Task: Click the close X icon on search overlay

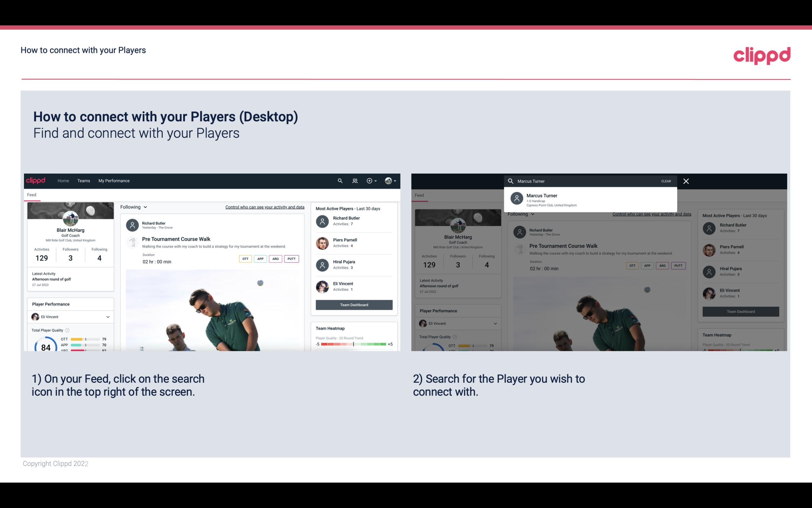Action: (686, 181)
